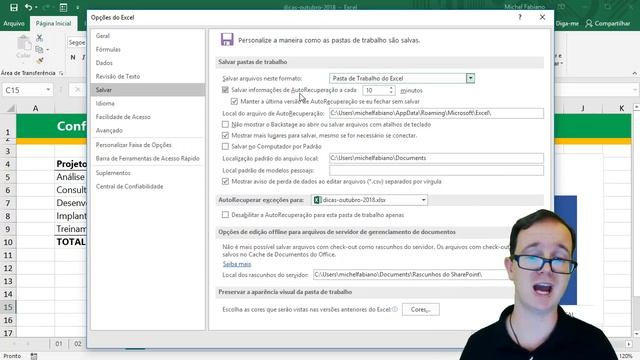Click the select-all corner triangle of the sheet
Viewport: 640px width, 360px height.
pos(11,108)
